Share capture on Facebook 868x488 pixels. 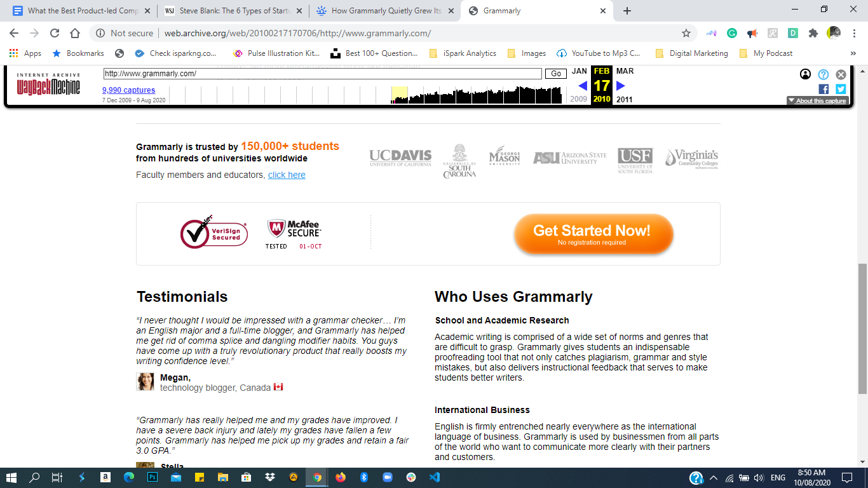(x=824, y=89)
